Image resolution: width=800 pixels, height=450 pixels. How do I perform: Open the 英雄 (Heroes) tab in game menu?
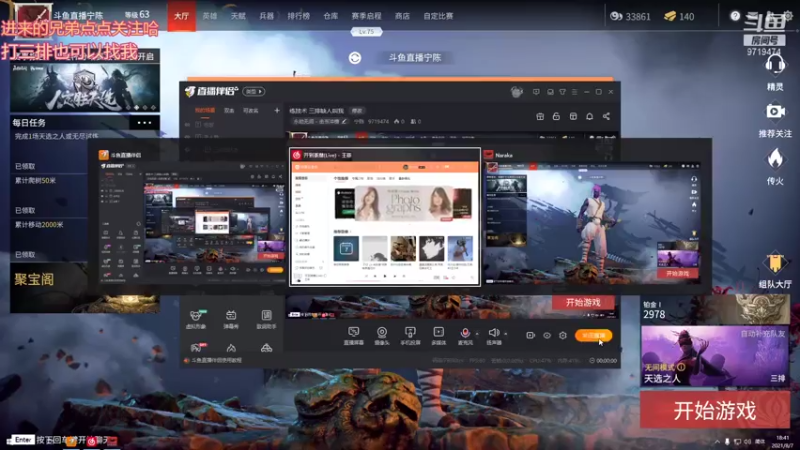pos(210,16)
